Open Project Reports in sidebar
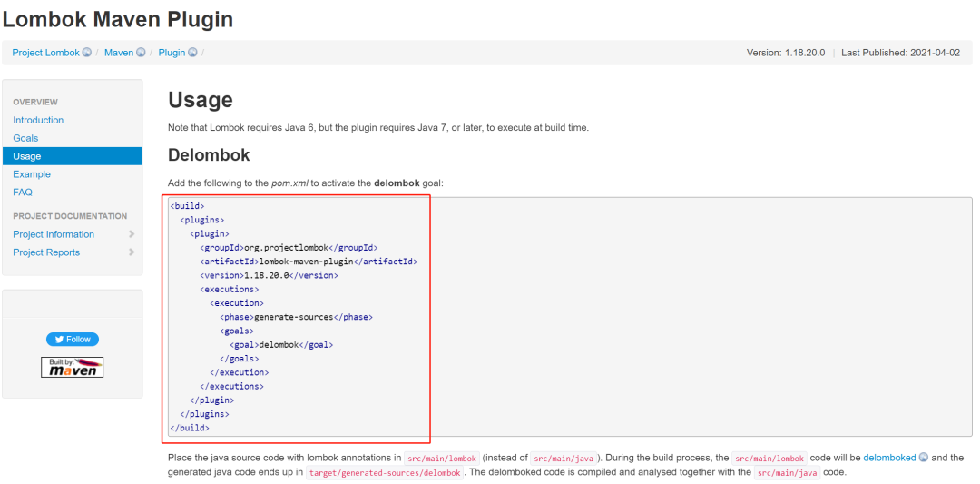980x484 pixels. (46, 252)
